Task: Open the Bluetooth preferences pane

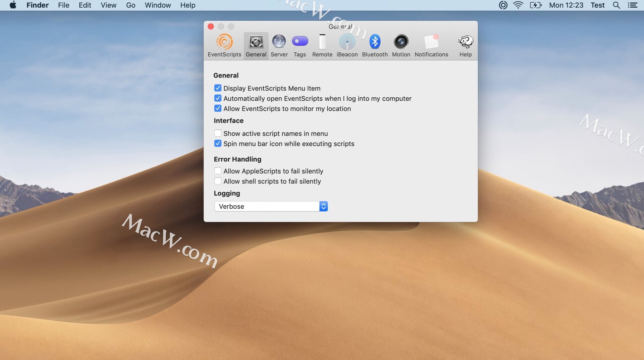Action: click(375, 46)
